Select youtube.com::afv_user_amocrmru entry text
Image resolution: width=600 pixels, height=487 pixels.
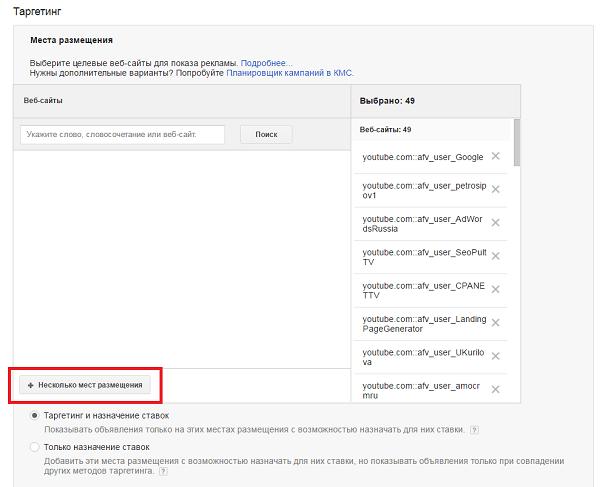(421, 391)
